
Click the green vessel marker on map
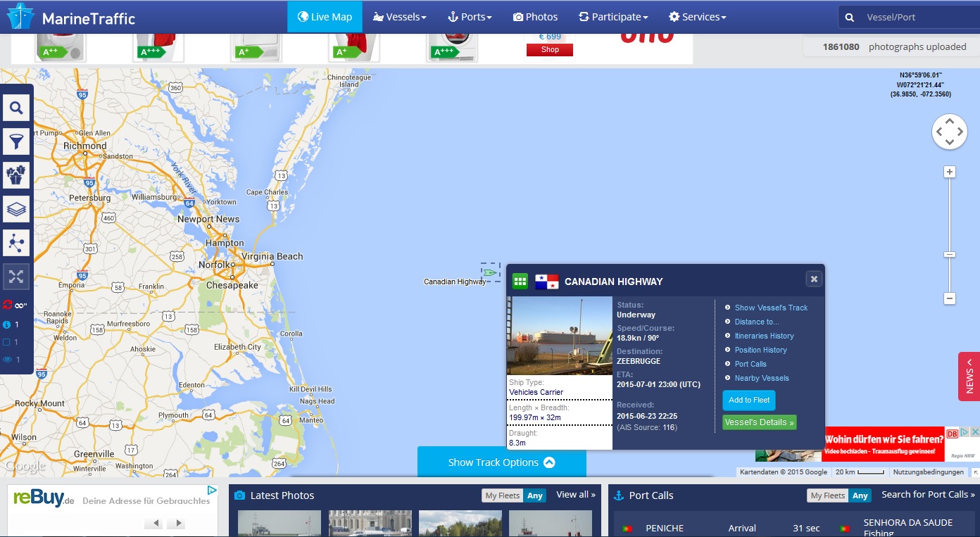click(489, 273)
